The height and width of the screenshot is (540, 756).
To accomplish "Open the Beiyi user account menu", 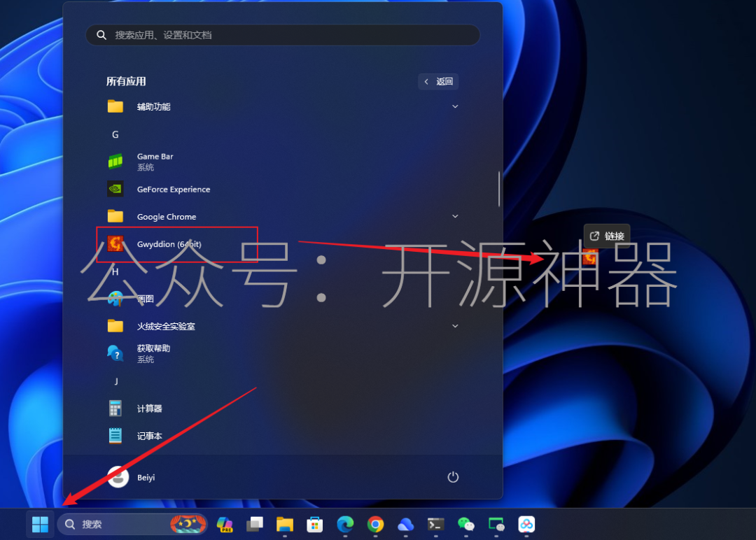I will click(132, 477).
